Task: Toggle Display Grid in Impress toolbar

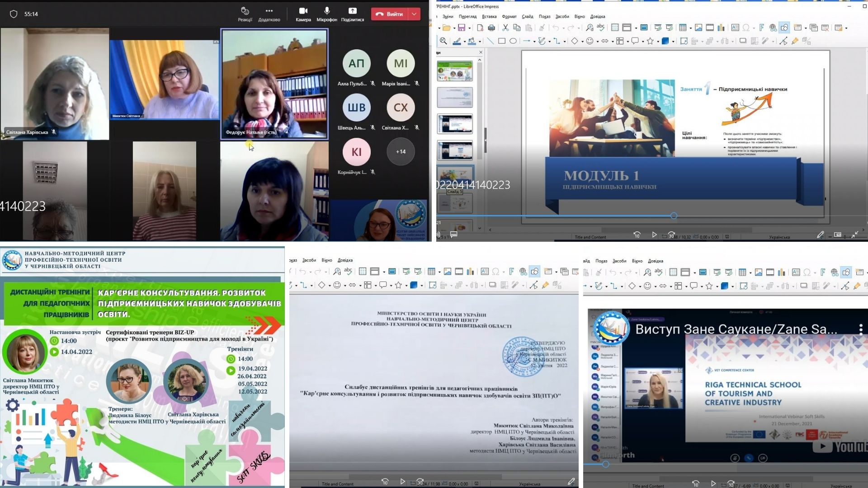Action: point(615,28)
